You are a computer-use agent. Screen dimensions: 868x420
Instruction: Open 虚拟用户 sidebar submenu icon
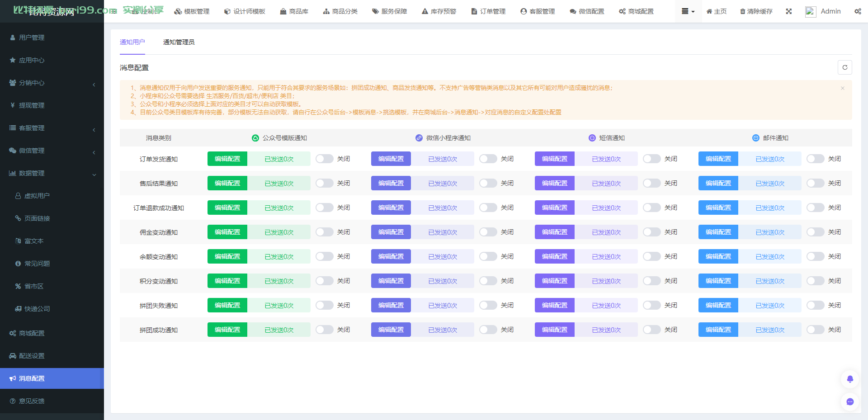(18, 196)
